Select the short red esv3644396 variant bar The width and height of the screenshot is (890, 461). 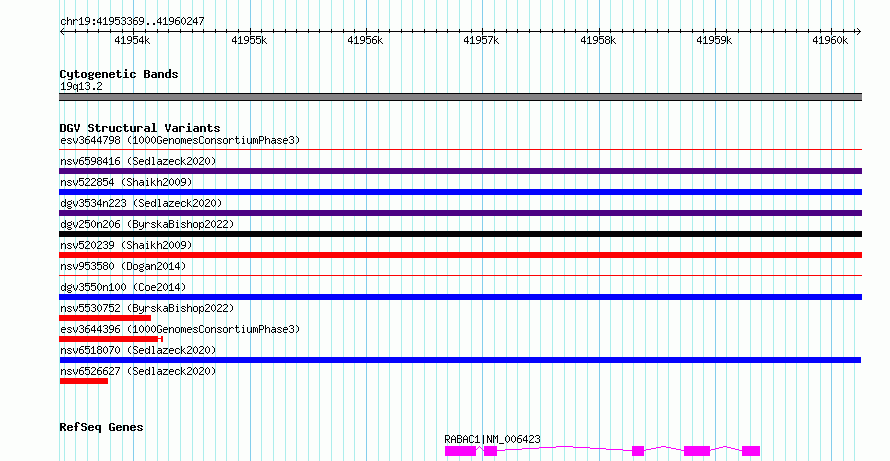pos(111,339)
